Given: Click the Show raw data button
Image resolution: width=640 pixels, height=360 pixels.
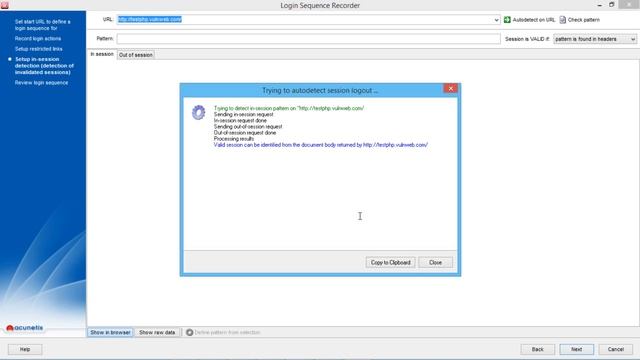Looking at the screenshot, I should 157,332.
